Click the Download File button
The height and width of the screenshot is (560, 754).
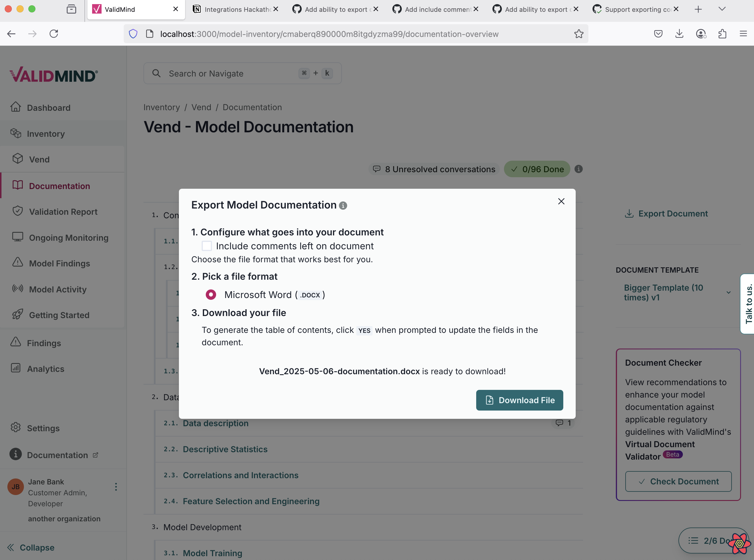click(519, 400)
